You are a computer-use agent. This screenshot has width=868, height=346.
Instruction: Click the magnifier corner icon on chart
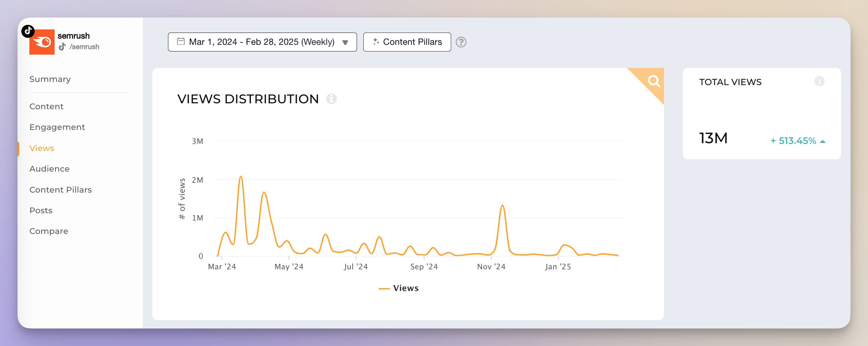(653, 81)
